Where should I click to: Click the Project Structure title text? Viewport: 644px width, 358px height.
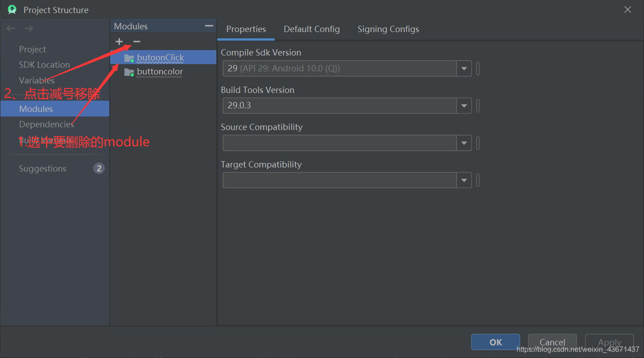click(56, 10)
